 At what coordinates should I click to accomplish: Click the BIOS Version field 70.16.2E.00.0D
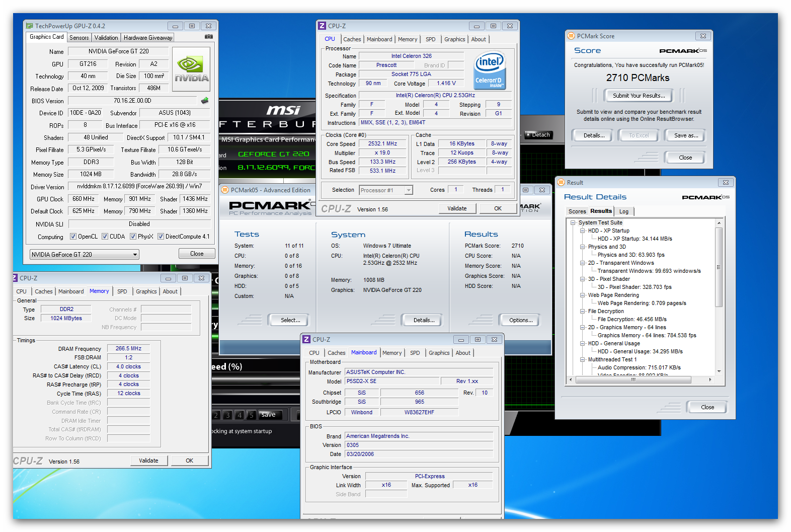tap(132, 101)
